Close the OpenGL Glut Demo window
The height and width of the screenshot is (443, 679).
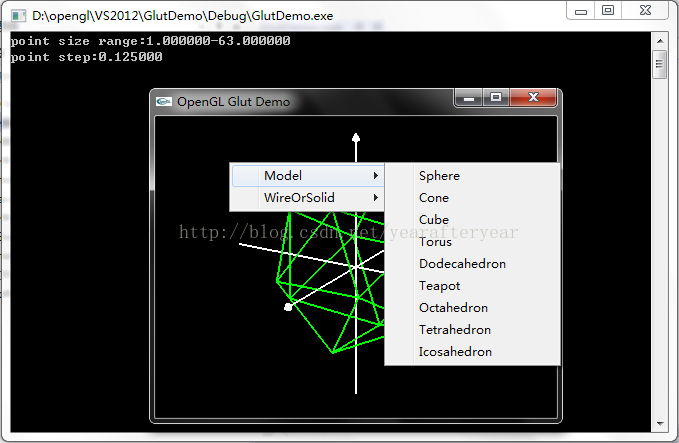(x=534, y=98)
